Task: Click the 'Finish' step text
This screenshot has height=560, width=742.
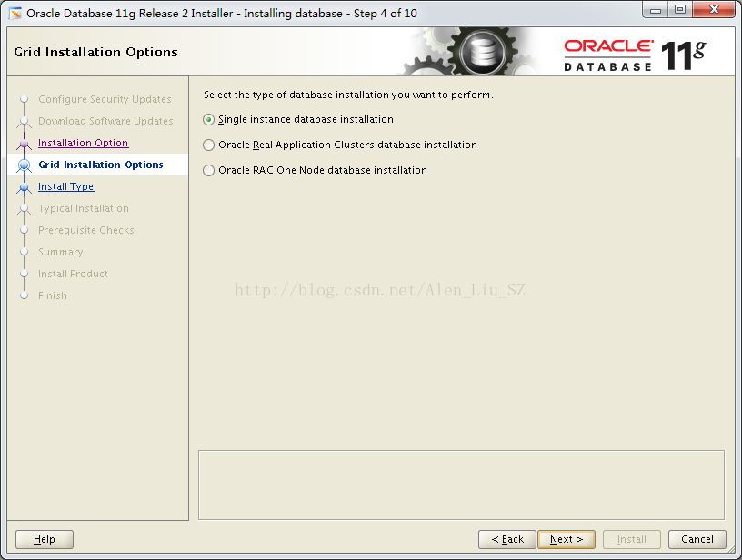Action: click(x=53, y=295)
